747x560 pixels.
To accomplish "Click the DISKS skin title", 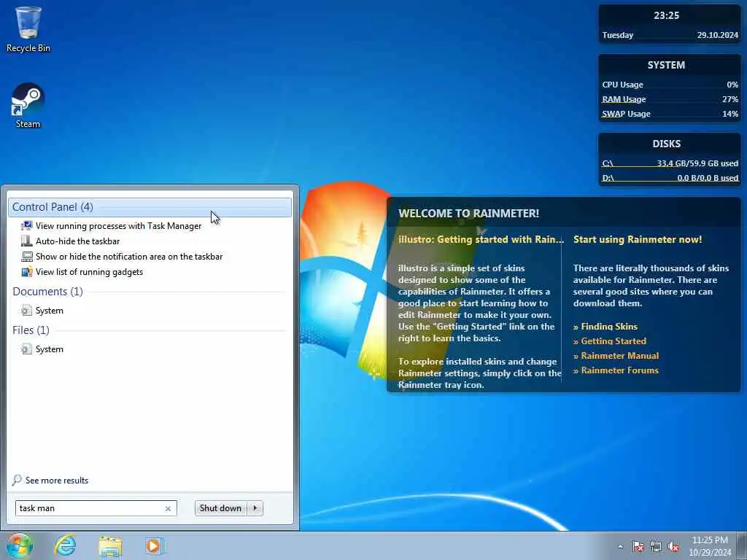I will 666,144.
